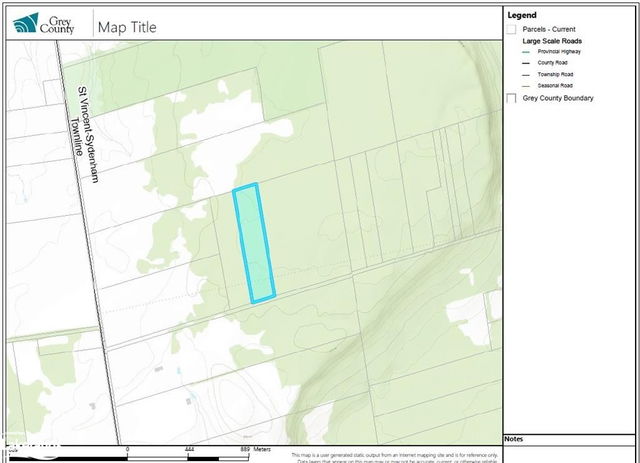Click the "444" scale bar value
This screenshot has width=640, height=463.
189,449
